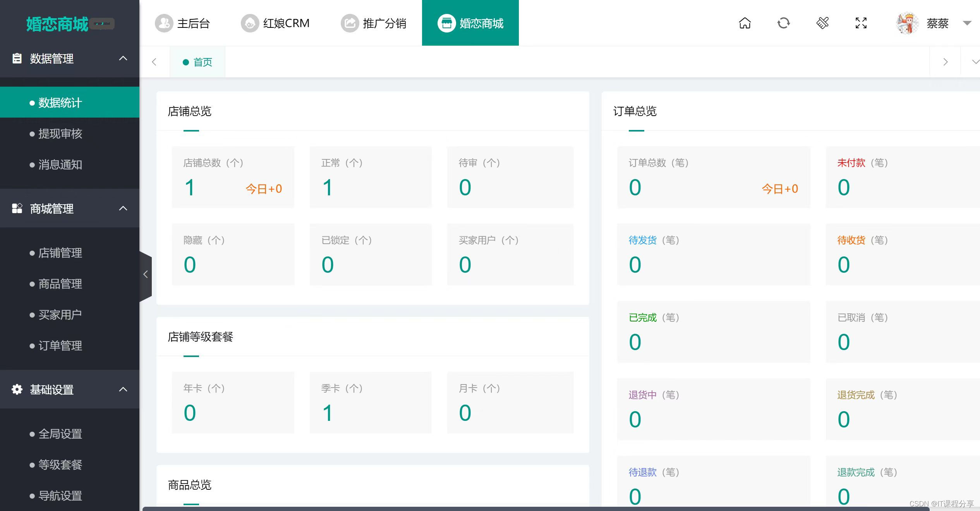Click the 未付款（笔）label
This screenshot has width=980, height=511.
click(863, 163)
